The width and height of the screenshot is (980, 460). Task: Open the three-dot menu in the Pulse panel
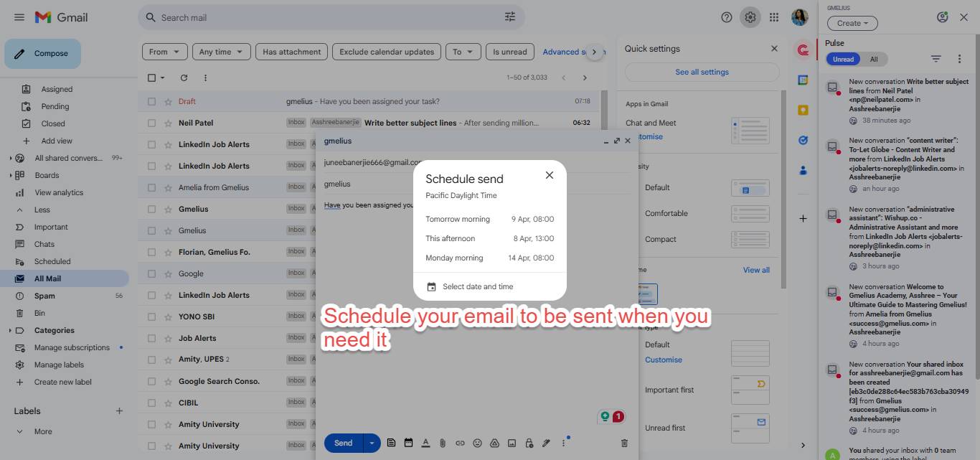click(x=959, y=58)
